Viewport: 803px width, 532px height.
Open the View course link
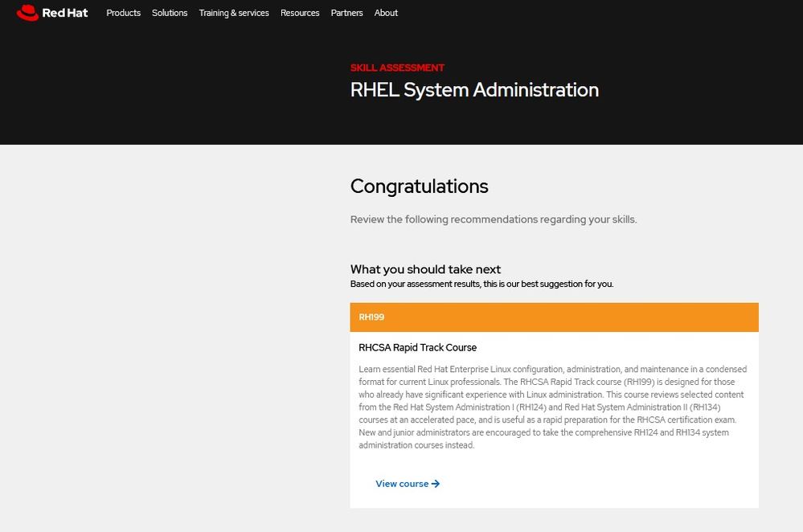click(x=402, y=484)
